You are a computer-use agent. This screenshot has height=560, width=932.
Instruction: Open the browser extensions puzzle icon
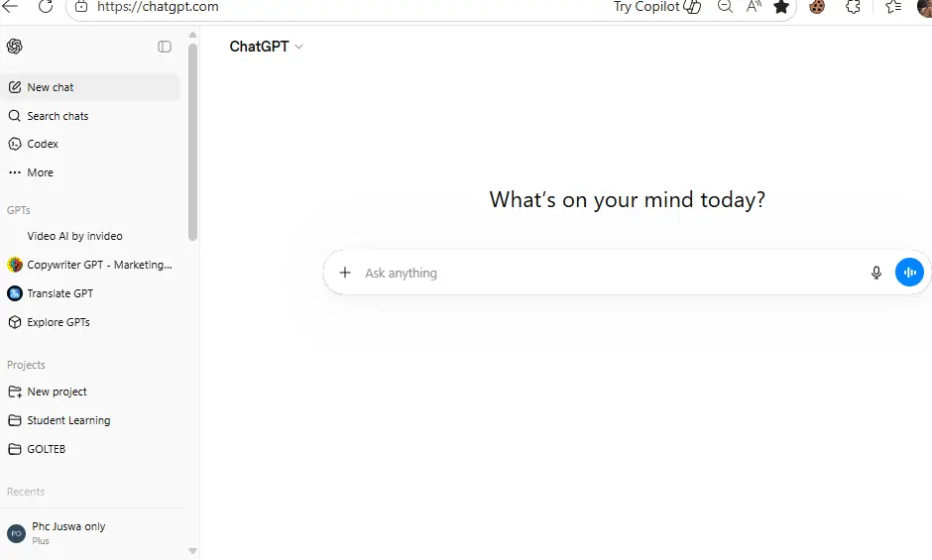(853, 7)
